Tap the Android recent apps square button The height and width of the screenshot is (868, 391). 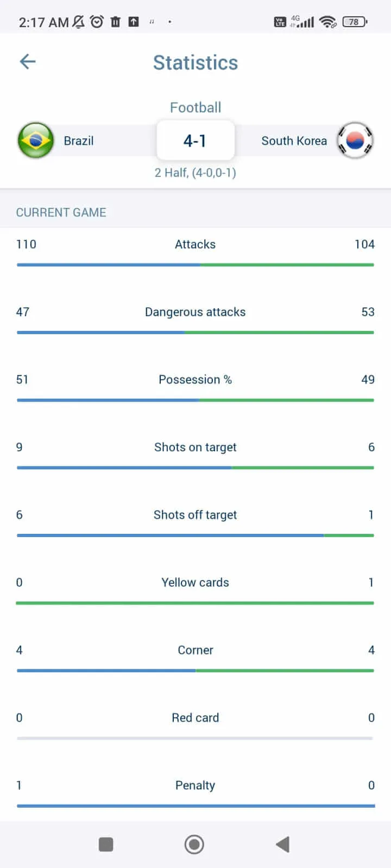(x=106, y=844)
